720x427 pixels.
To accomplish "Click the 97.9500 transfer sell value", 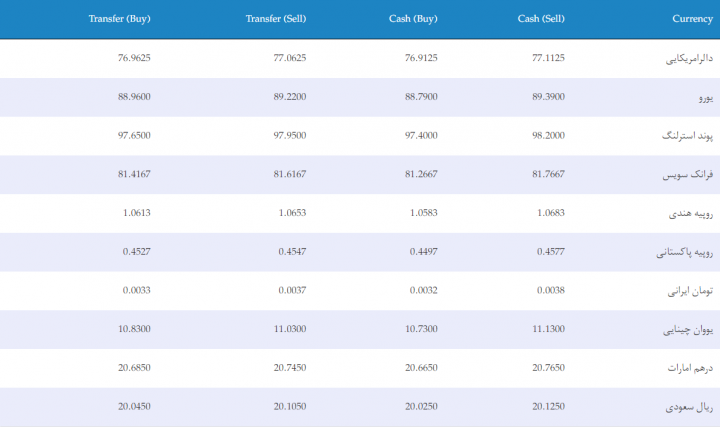I will pyautogui.click(x=290, y=135).
